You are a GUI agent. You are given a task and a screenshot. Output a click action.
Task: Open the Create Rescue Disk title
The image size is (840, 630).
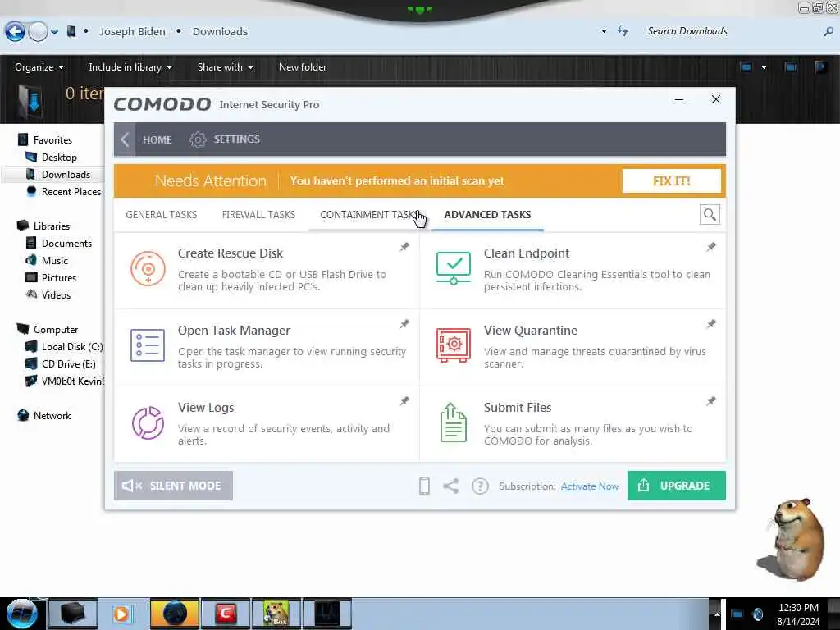[231, 253]
